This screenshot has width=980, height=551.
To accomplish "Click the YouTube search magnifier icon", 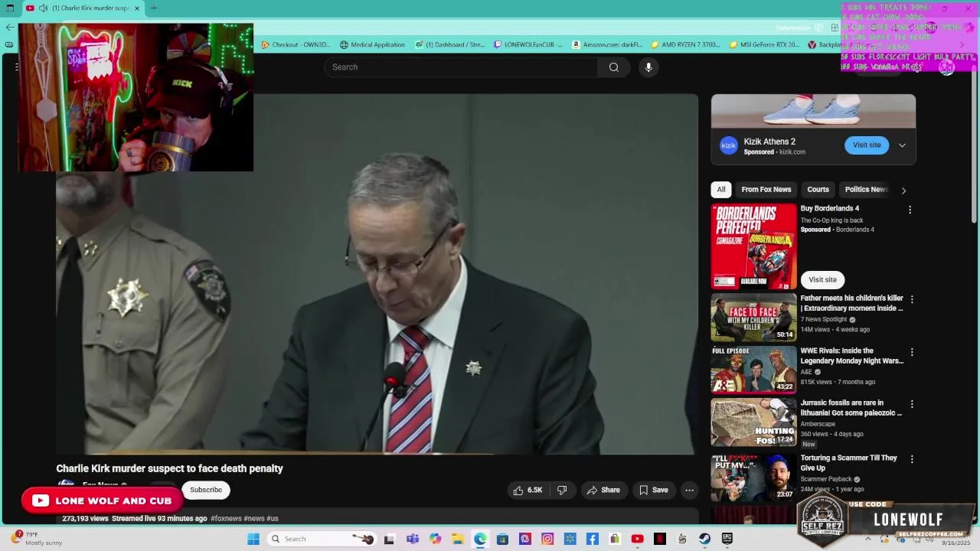I will point(613,67).
